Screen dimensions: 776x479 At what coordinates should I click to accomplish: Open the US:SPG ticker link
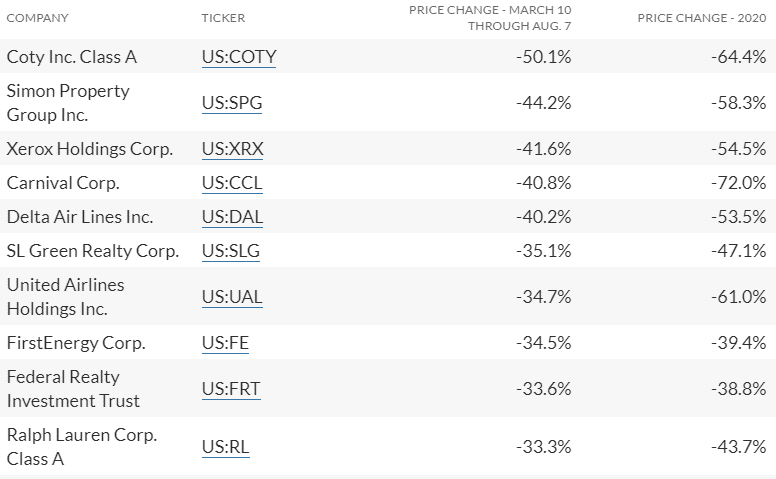coord(232,103)
